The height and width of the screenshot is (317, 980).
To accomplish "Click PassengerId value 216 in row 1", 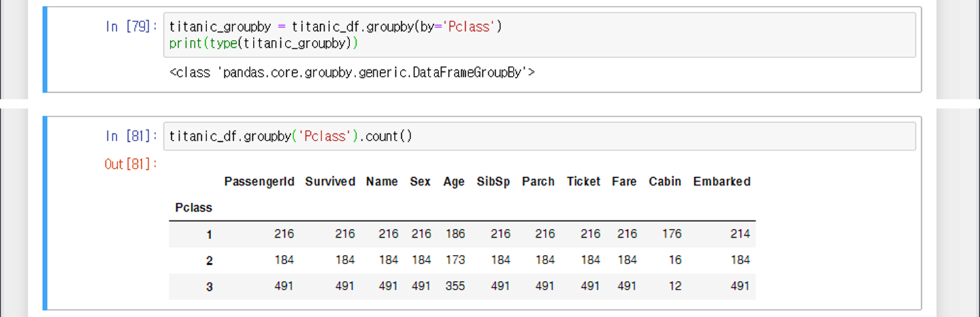I will coord(284,234).
